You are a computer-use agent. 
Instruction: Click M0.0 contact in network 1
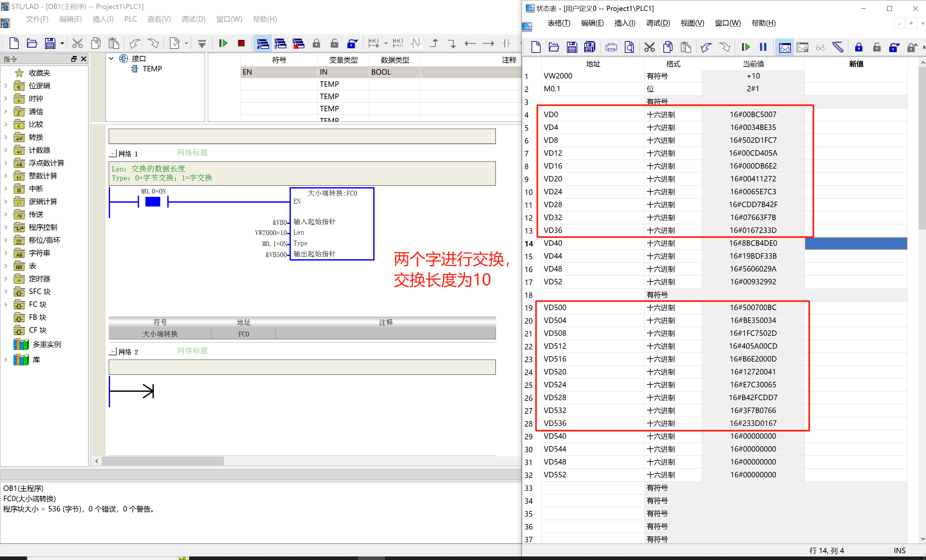click(x=153, y=202)
